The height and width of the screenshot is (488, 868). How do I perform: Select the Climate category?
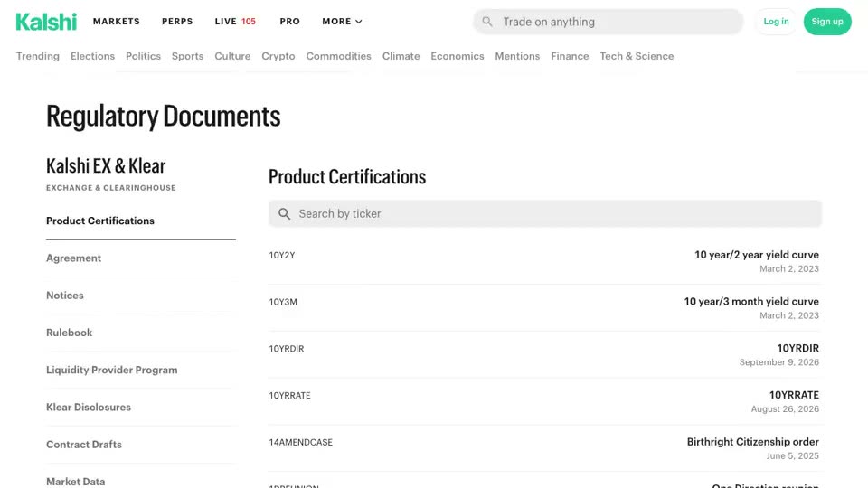pyautogui.click(x=401, y=56)
